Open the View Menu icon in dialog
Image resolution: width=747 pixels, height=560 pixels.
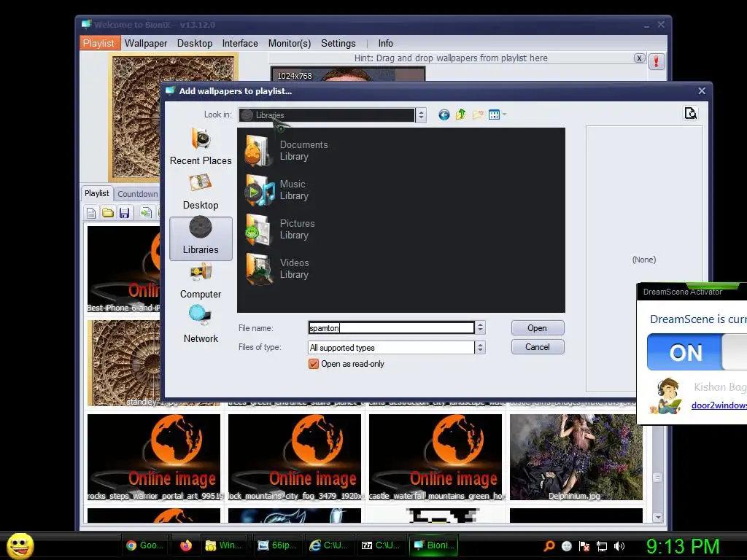[x=497, y=114]
